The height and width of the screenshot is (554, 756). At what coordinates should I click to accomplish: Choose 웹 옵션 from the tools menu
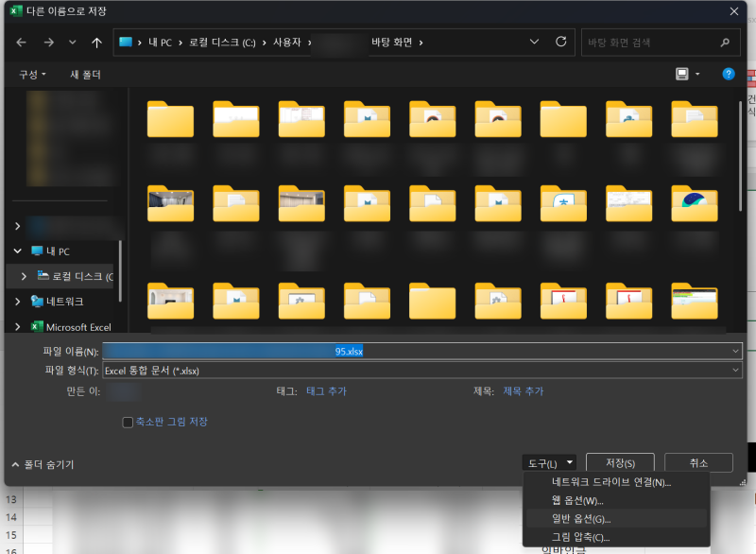[616, 500]
